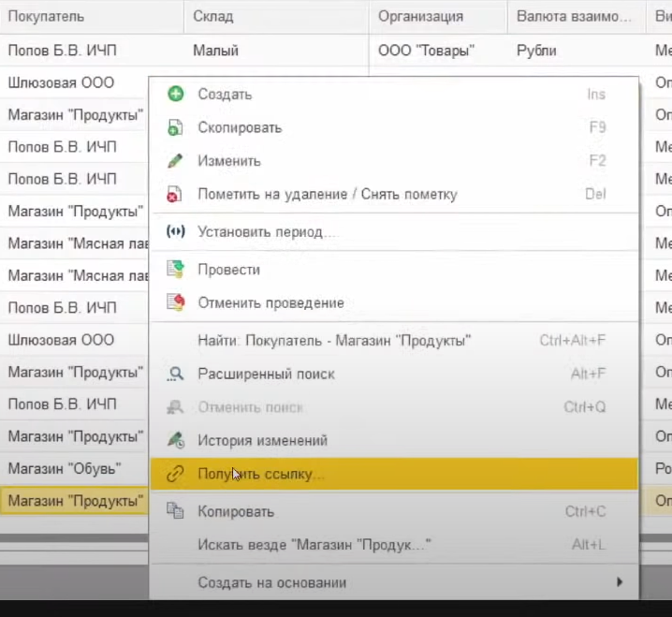Select Отменить проведение menu entry
The image size is (672, 617).
click(394, 302)
